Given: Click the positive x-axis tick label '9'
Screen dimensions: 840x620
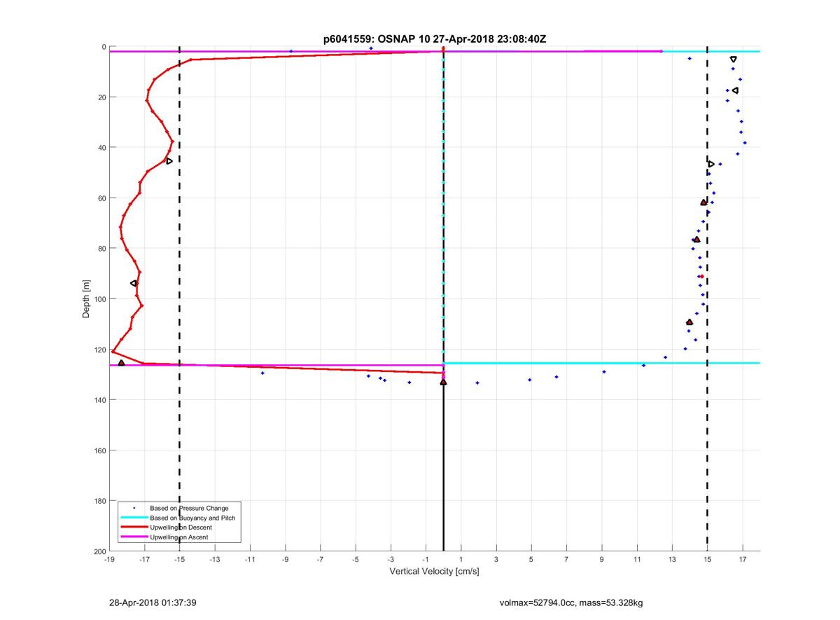Looking at the screenshot, I should coord(601,559).
